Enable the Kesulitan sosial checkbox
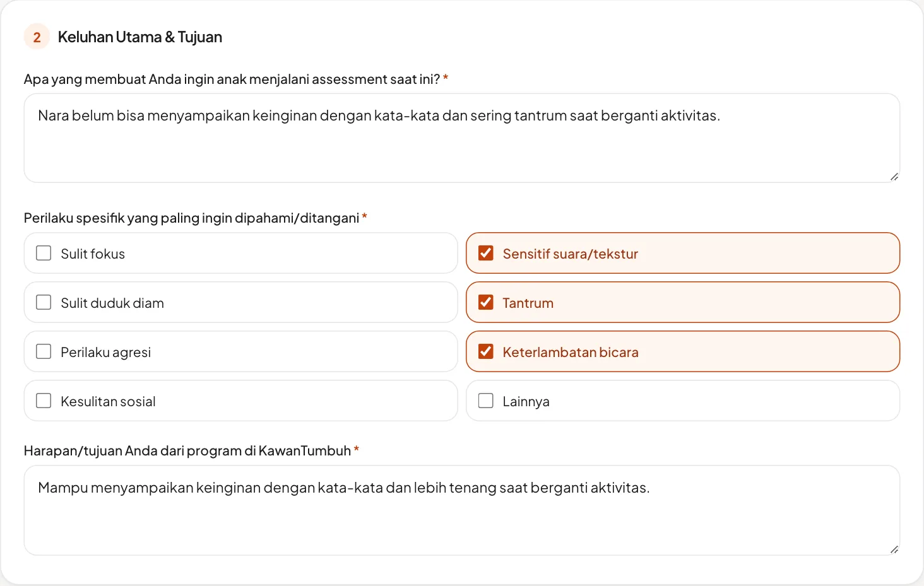924x586 pixels. (44, 401)
